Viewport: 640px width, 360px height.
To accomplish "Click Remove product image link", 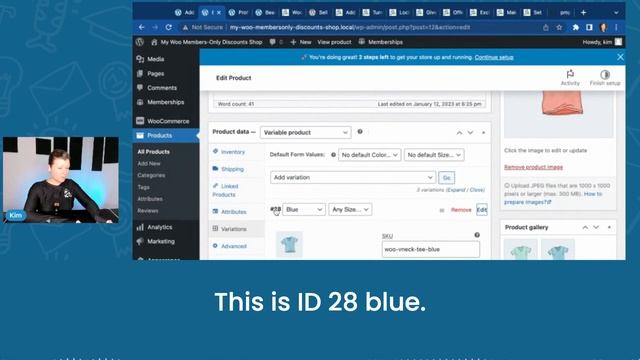I will point(533,167).
